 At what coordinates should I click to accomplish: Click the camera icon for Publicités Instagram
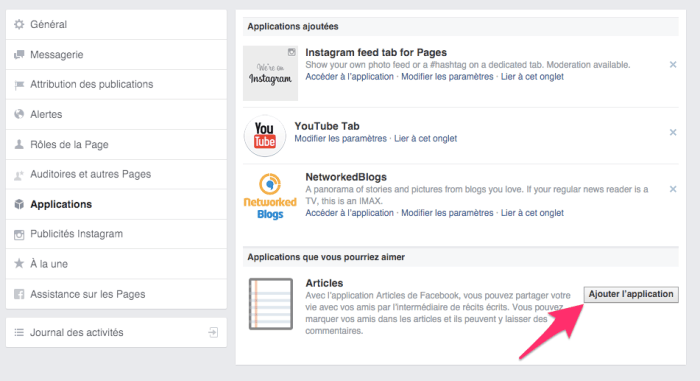19,234
